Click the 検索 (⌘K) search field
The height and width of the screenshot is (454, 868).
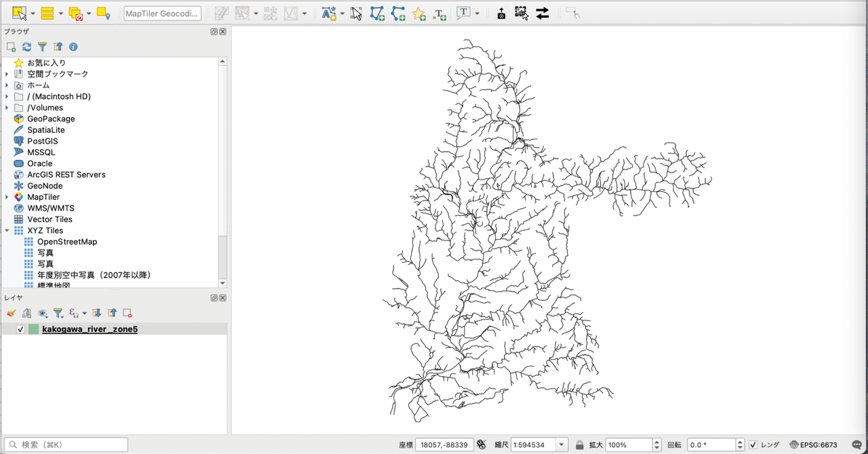coord(64,444)
